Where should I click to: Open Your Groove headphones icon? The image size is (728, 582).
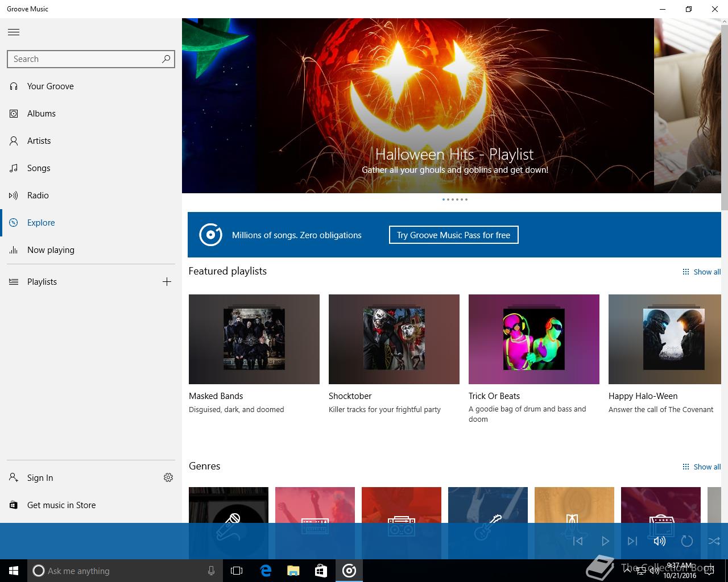(14, 86)
